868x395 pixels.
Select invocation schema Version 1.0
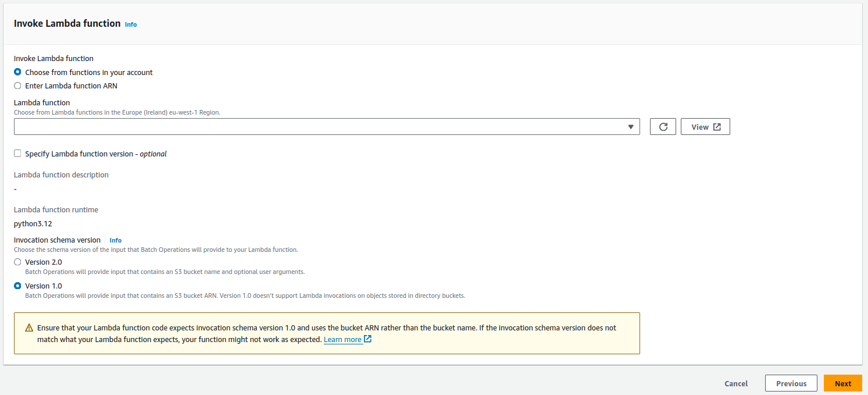(x=17, y=286)
